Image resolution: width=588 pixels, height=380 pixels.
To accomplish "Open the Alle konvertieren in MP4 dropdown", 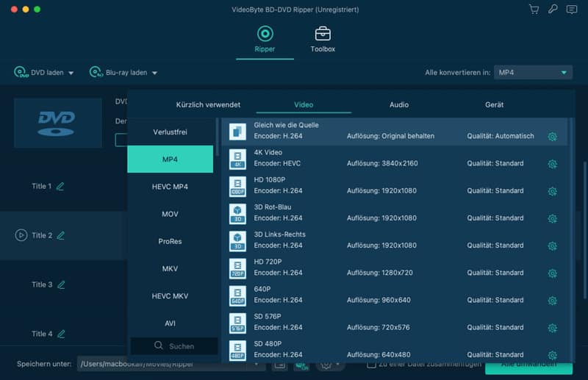I will coord(533,73).
